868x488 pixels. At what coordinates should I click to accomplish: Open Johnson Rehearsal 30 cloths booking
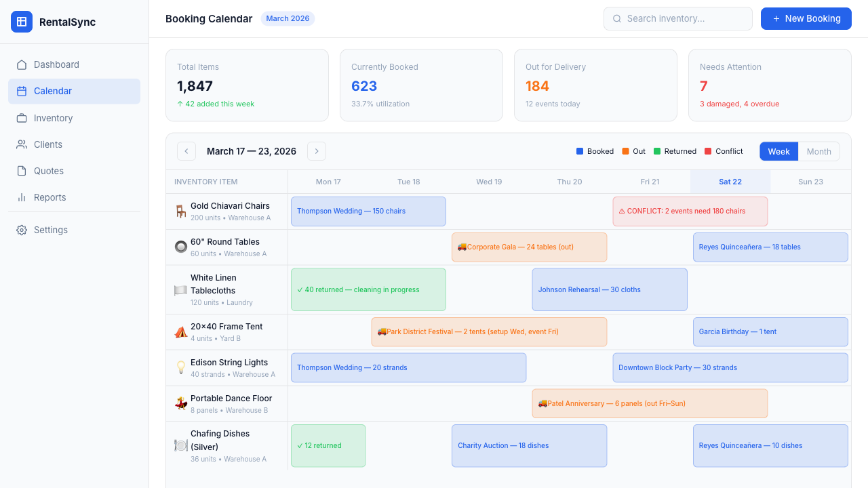(610, 289)
